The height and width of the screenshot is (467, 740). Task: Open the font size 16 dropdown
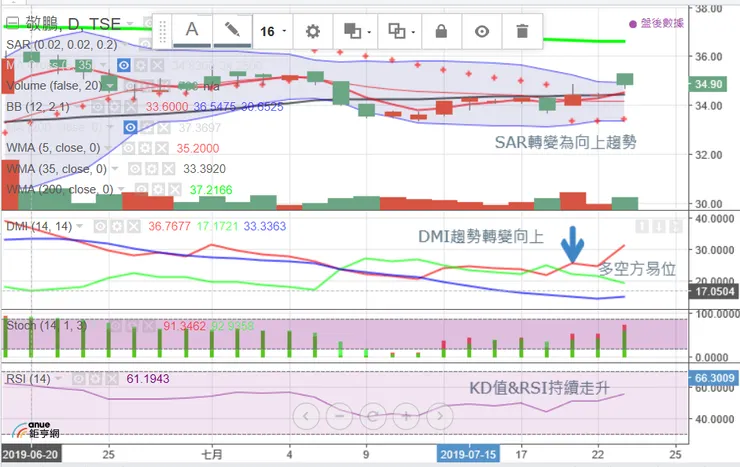pyautogui.click(x=273, y=32)
